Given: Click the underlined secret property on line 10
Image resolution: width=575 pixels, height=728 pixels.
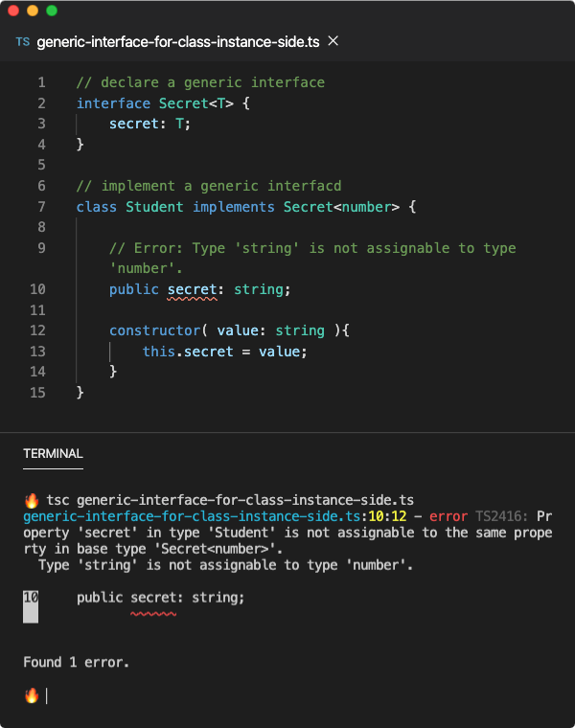Looking at the screenshot, I should click(193, 289).
